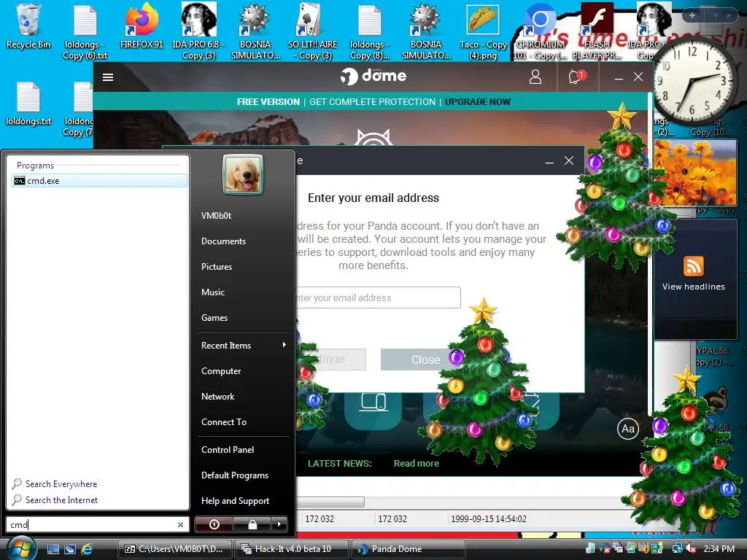Screen dimensions: 747x560
Task: Click the golden retriever user account picture
Action: tap(242, 174)
